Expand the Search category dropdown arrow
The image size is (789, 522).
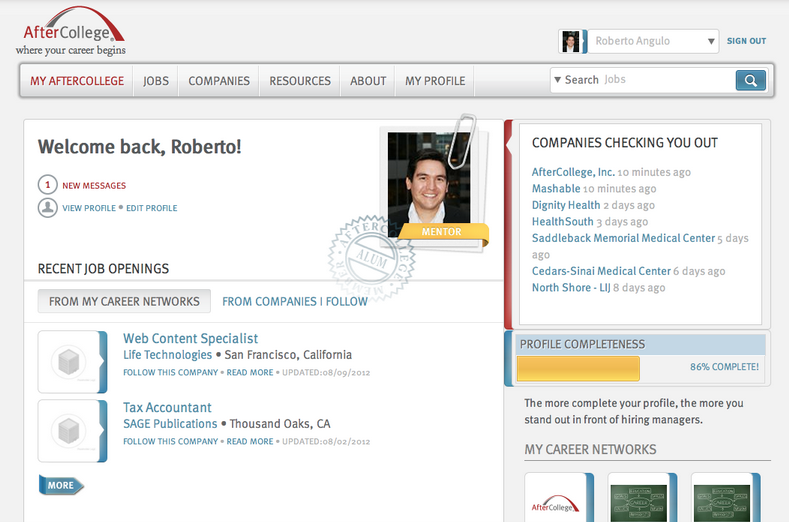(x=557, y=80)
